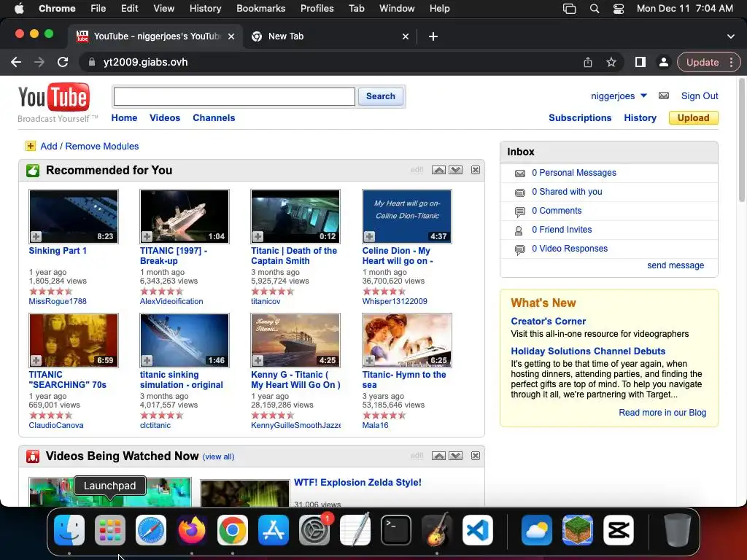This screenshot has height=560, width=747.
Task: Open channel MissRogue1788
Action: [x=58, y=301]
